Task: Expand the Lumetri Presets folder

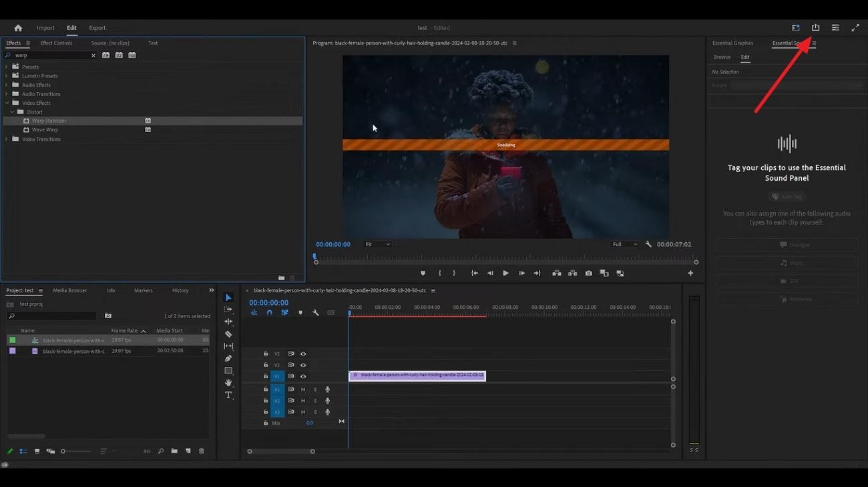Action: [7, 76]
